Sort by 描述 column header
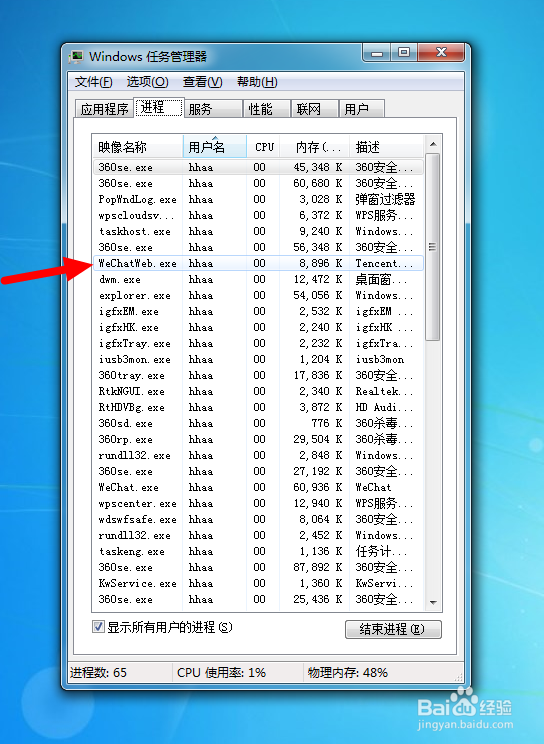The width and height of the screenshot is (544, 744). pyautogui.click(x=386, y=147)
